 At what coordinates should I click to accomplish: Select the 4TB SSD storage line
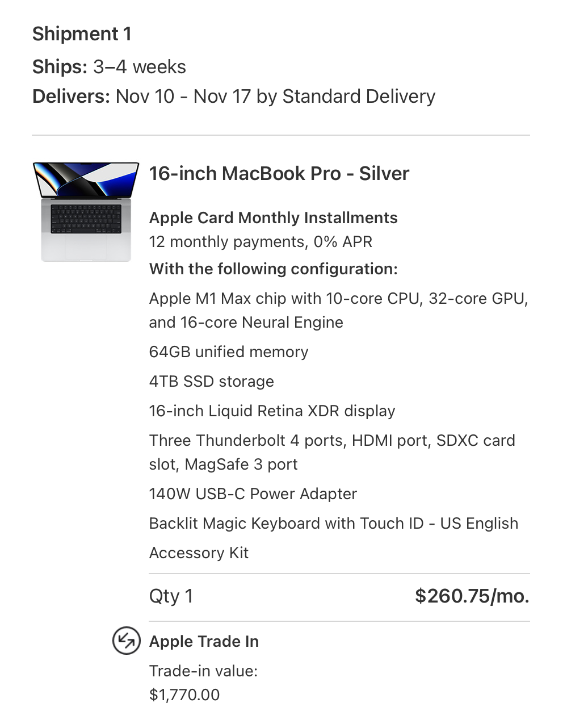(211, 382)
